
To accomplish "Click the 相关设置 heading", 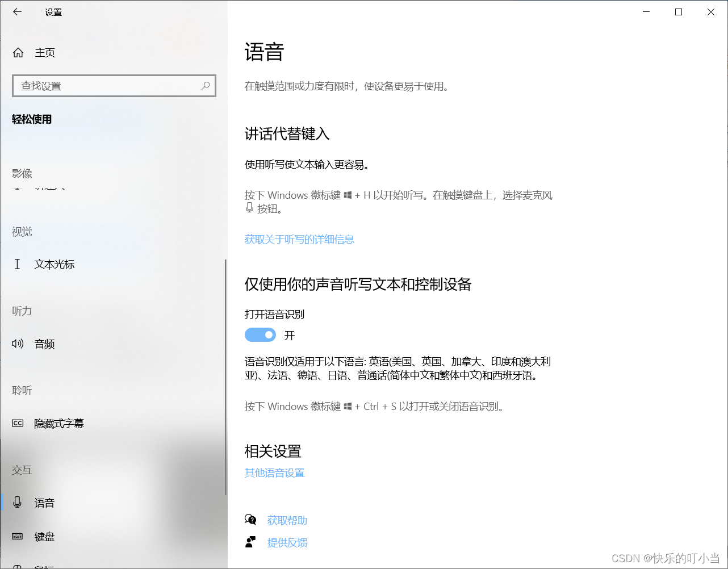I will coord(273,451).
